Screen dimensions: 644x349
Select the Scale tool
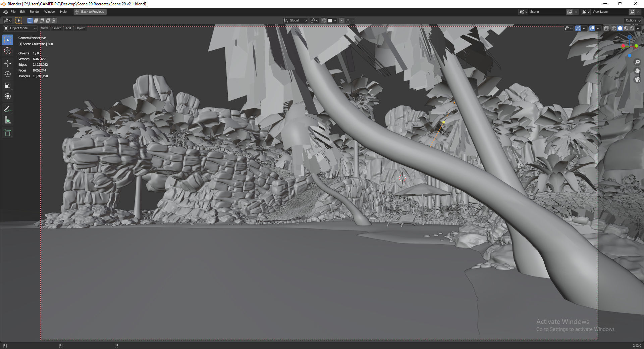8,86
